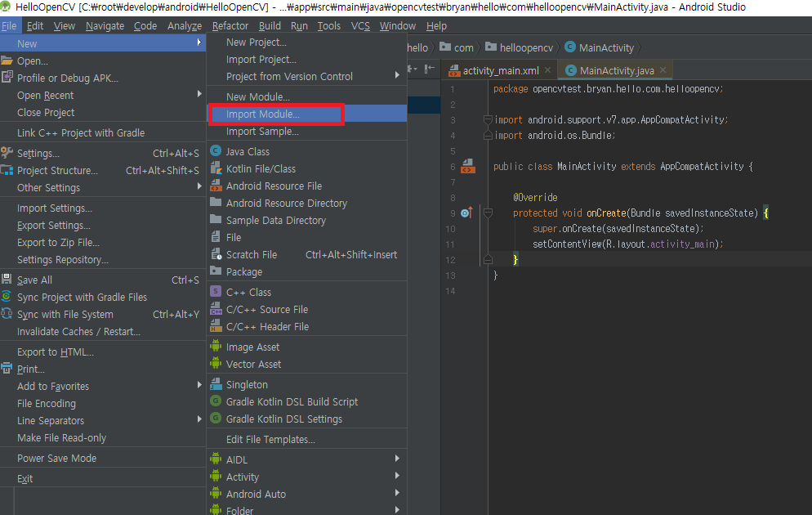Screen dimensions: 812x515
Task: Click MainActivity breadcrumb item
Action: coord(599,47)
